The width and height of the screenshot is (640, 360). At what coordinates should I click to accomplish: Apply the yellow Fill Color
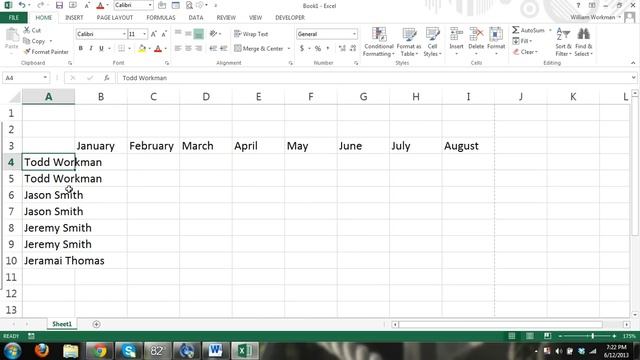tap(142, 49)
